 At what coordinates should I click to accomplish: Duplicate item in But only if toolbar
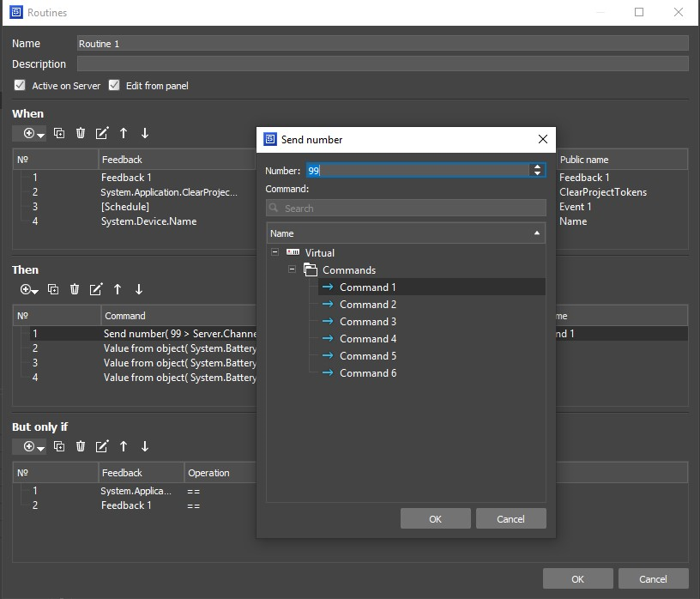pos(59,446)
